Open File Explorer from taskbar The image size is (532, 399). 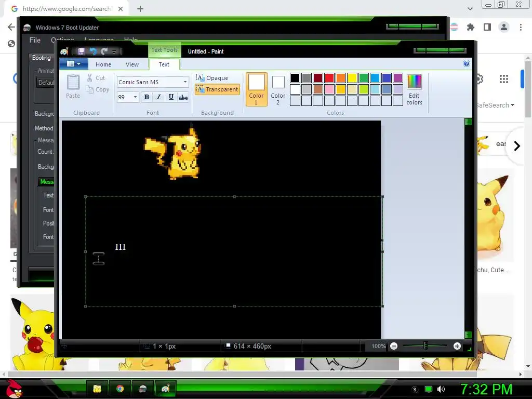(x=97, y=389)
